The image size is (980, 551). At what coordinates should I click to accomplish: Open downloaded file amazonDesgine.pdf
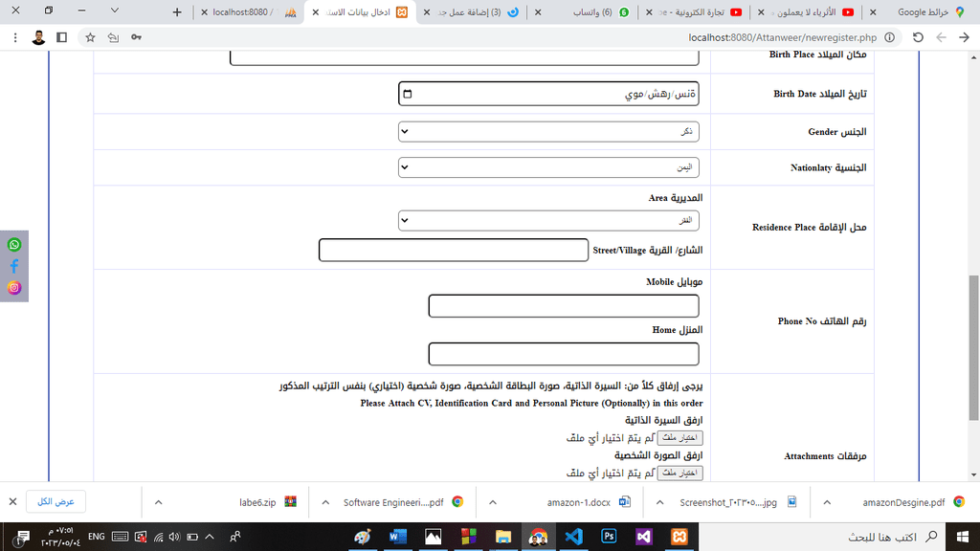pos(903,502)
